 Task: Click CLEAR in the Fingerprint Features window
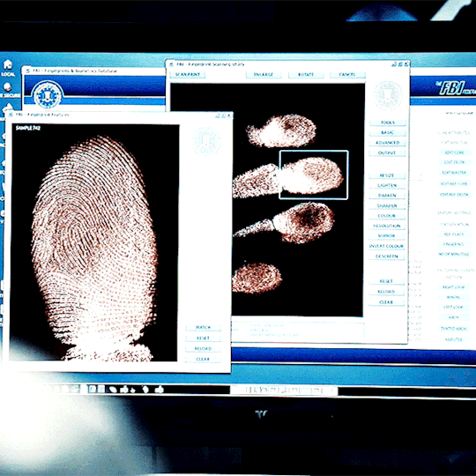[203, 360]
